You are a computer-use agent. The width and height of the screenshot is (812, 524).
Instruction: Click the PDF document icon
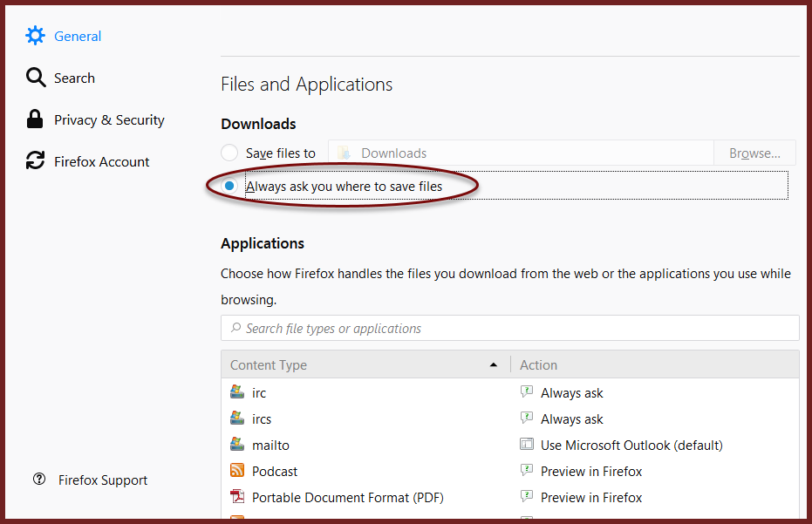point(237,497)
